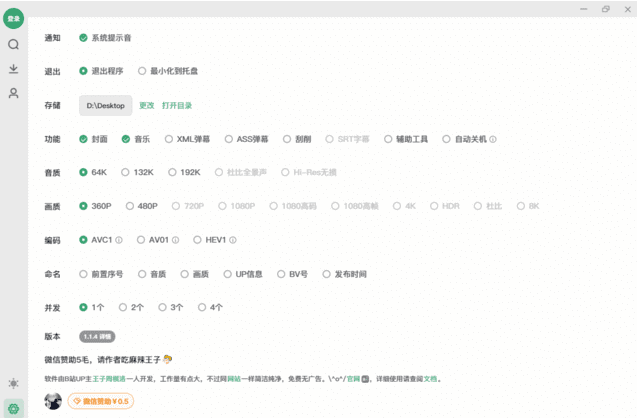This screenshot has width=637, height=418.
Task: Click the info icon beside HEV1
Action: (233, 241)
